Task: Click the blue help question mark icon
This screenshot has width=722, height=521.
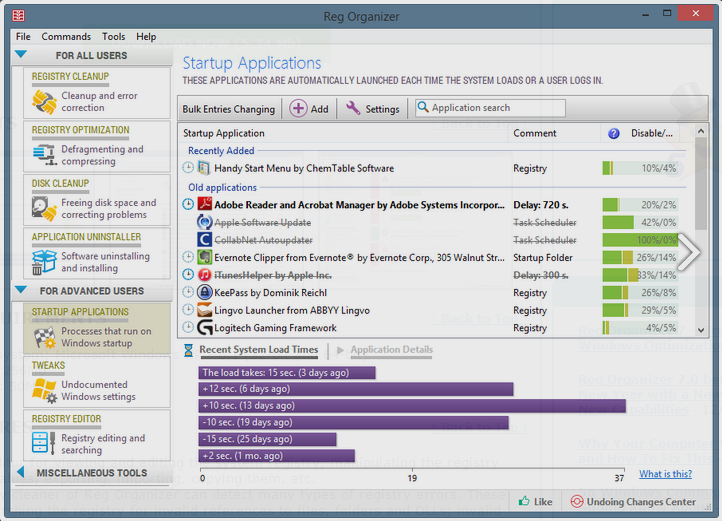Action: 613,133
